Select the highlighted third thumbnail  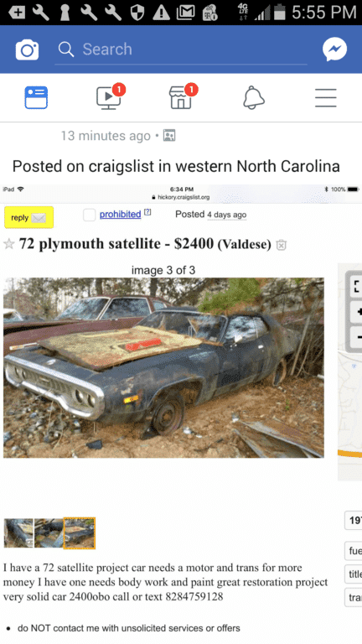point(80,532)
